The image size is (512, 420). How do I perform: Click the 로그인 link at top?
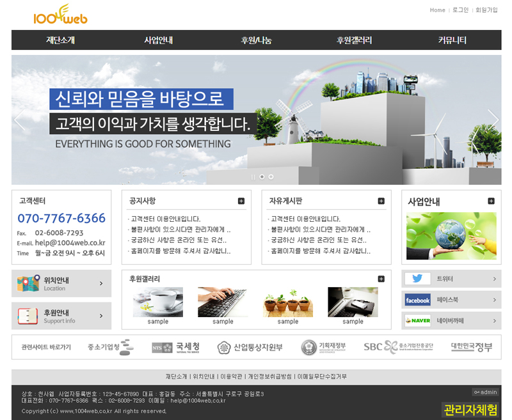(460, 10)
